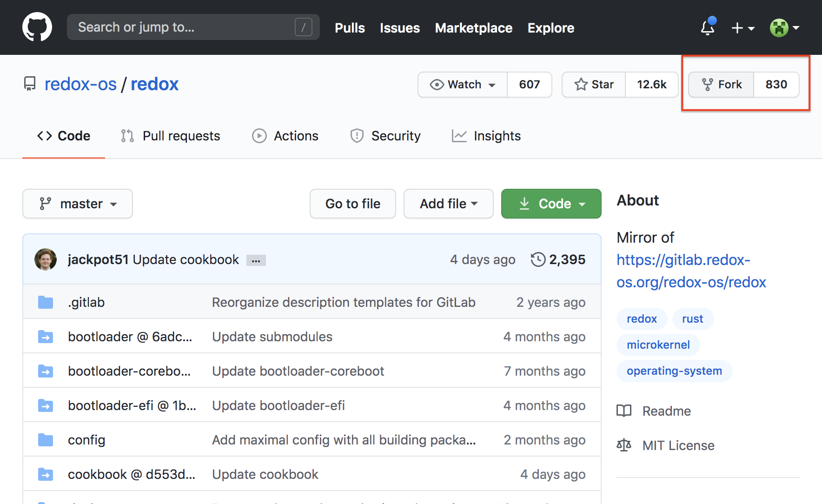Image resolution: width=822 pixels, height=504 pixels.
Task: Click the GitHub logo icon
Action: point(37,27)
